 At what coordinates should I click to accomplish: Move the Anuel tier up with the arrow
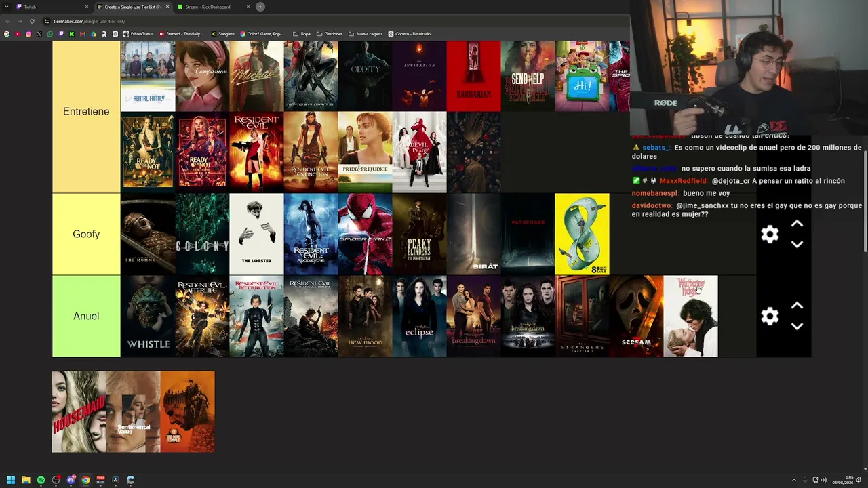(797, 306)
